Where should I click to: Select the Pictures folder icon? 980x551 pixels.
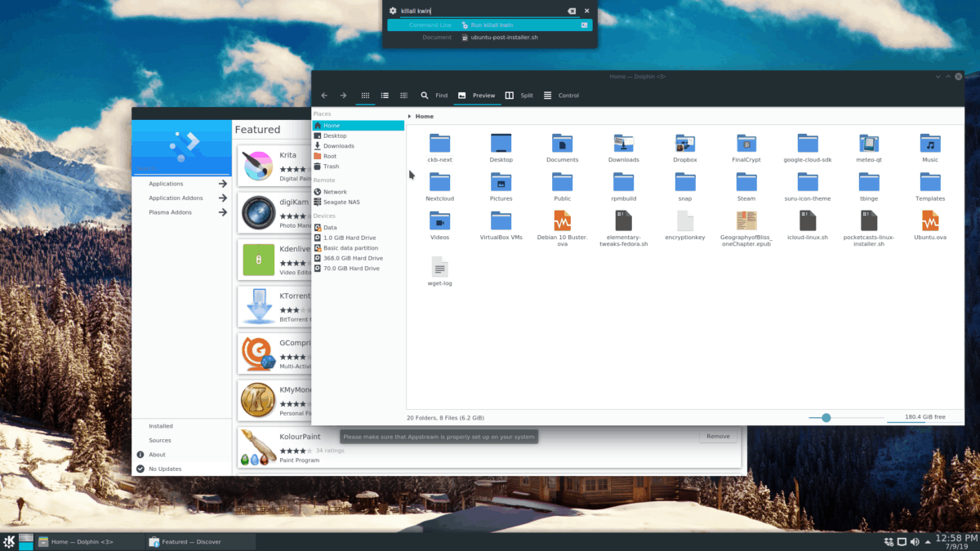click(x=501, y=182)
